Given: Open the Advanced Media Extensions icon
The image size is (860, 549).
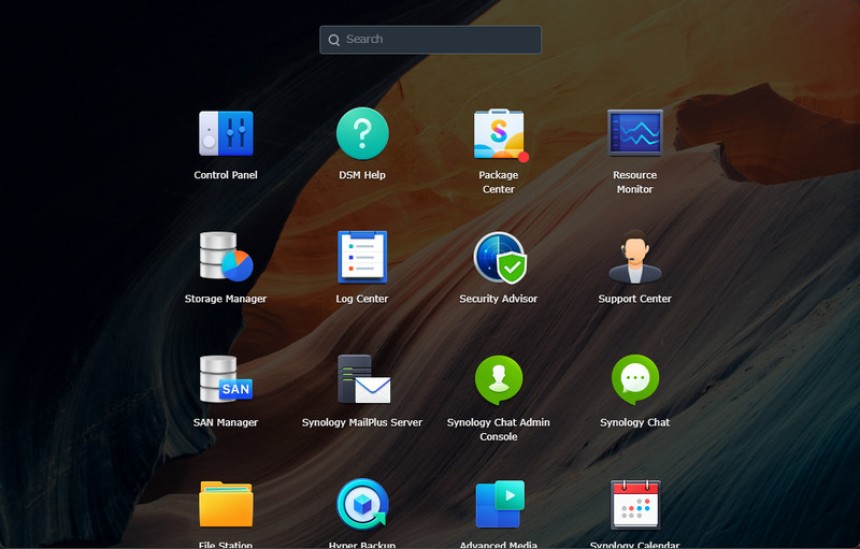Looking at the screenshot, I should click(x=498, y=505).
